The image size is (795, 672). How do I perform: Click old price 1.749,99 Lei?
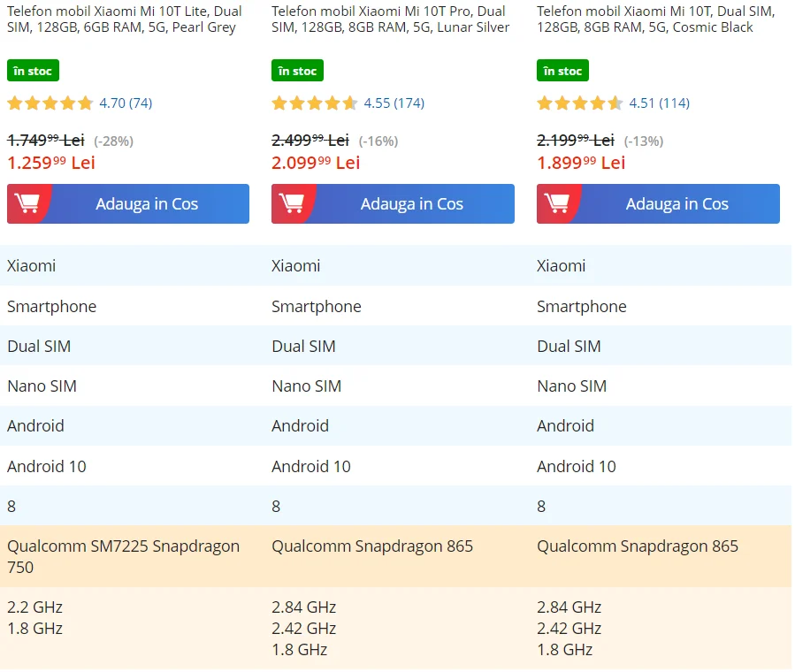pyautogui.click(x=46, y=141)
